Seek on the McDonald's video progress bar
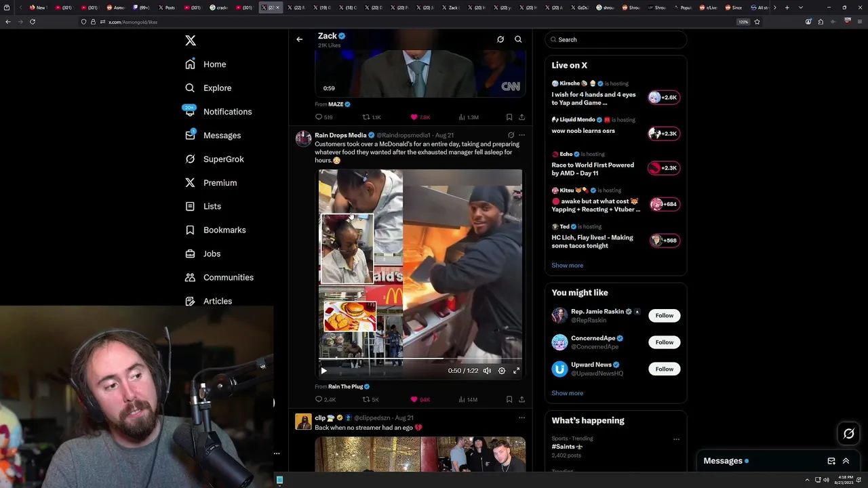The image size is (868, 488). click(x=420, y=359)
